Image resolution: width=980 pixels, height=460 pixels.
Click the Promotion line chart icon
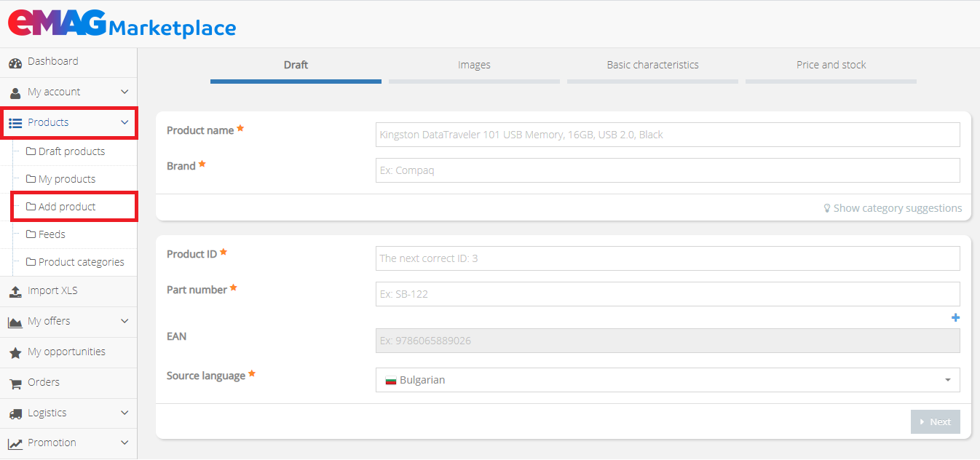click(15, 444)
